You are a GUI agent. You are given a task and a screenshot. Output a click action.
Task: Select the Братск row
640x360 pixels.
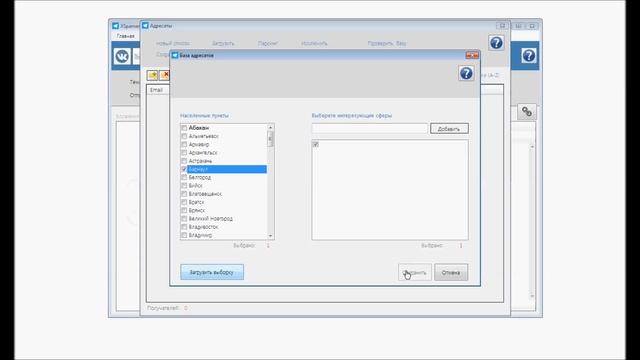pyautogui.click(x=224, y=202)
